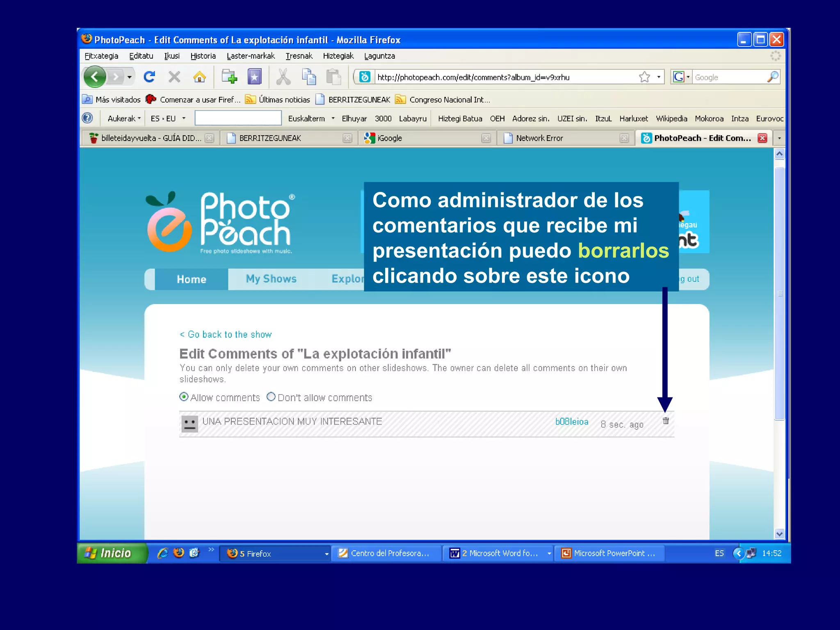Click into the Google search box

[729, 77]
